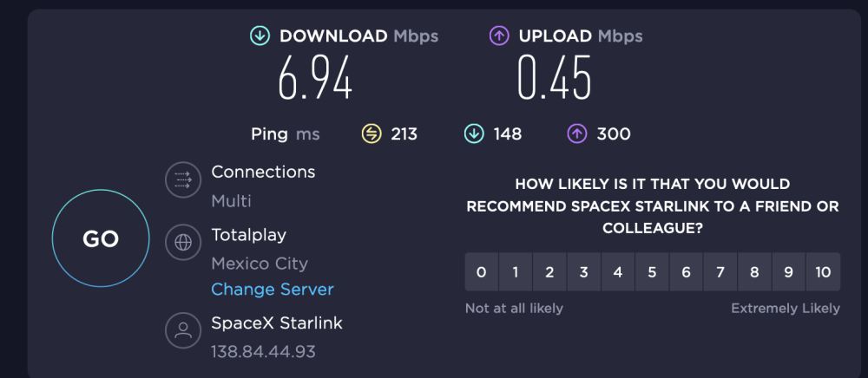Click the 6.94 download speed result

pos(315,78)
